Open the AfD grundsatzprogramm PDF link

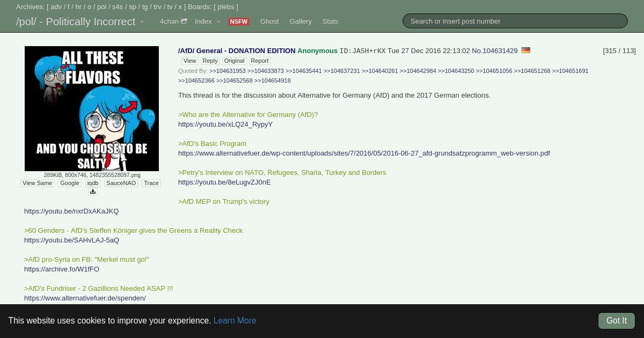tap(364, 153)
